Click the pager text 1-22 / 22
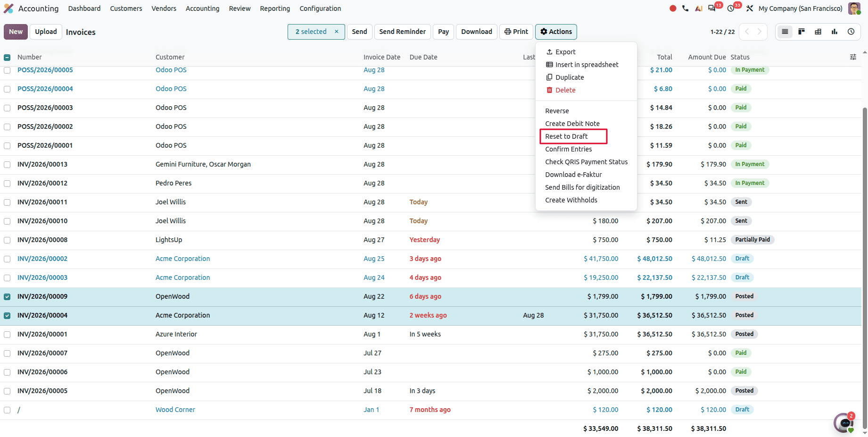The width and height of the screenshot is (868, 437). tap(722, 32)
